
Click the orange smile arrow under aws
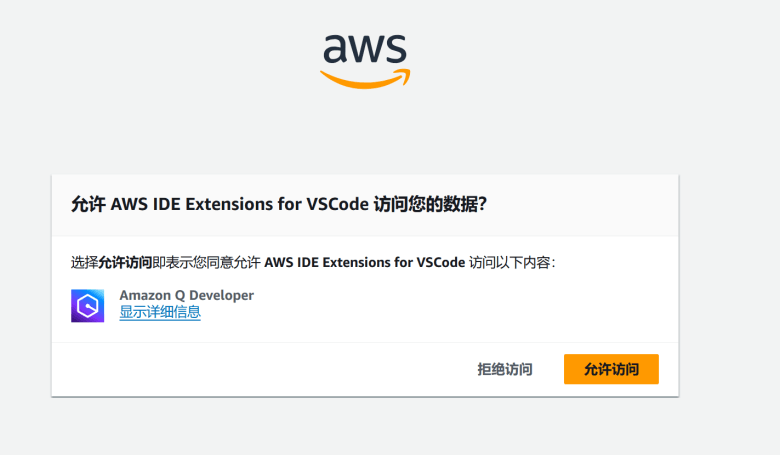363,78
